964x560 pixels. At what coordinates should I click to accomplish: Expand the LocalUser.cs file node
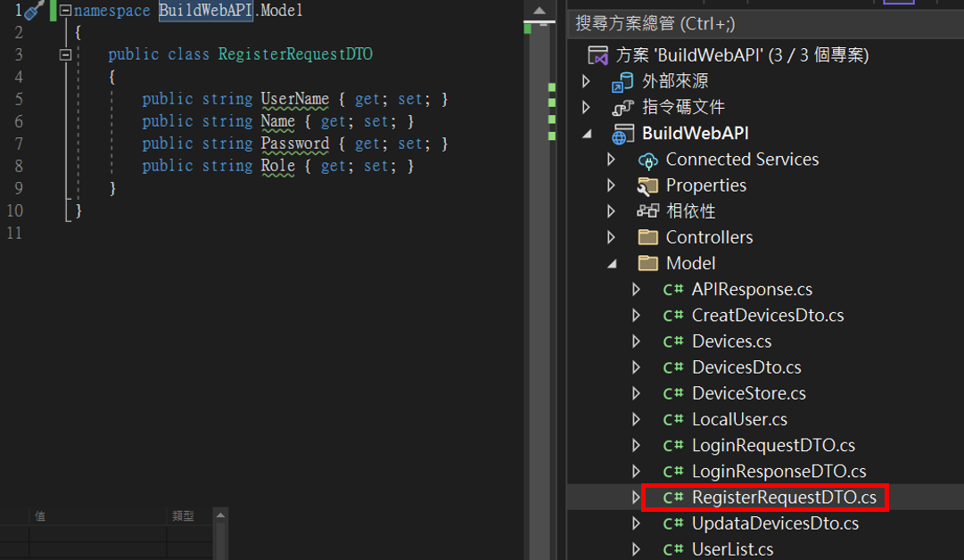point(637,419)
